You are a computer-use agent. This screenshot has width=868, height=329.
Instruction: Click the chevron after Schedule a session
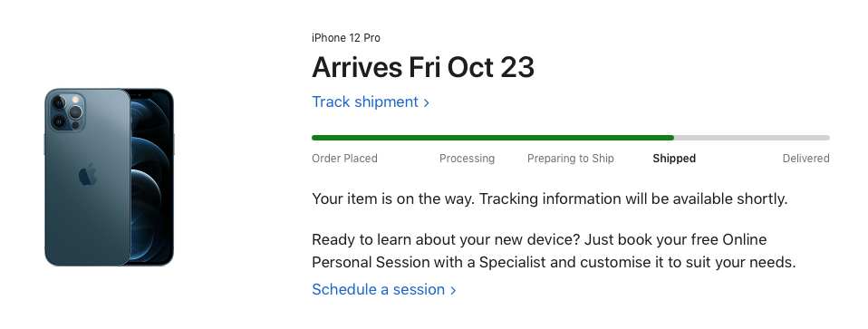453,290
